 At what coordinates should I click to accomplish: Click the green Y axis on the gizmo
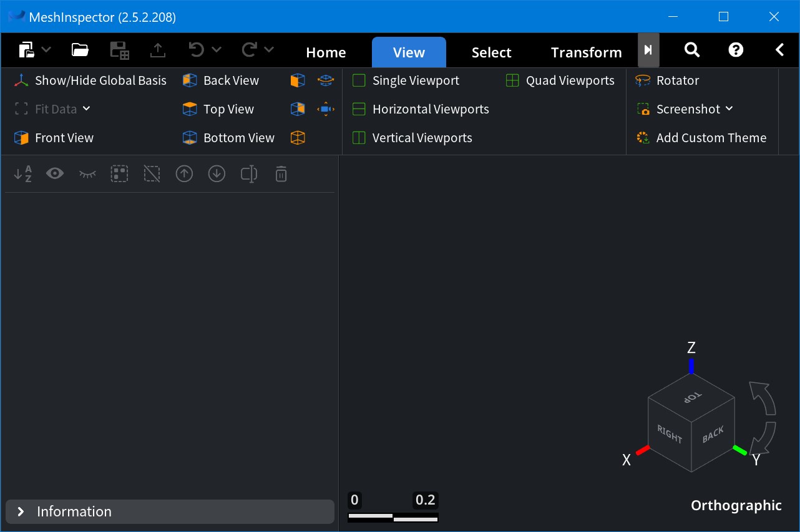coord(740,450)
